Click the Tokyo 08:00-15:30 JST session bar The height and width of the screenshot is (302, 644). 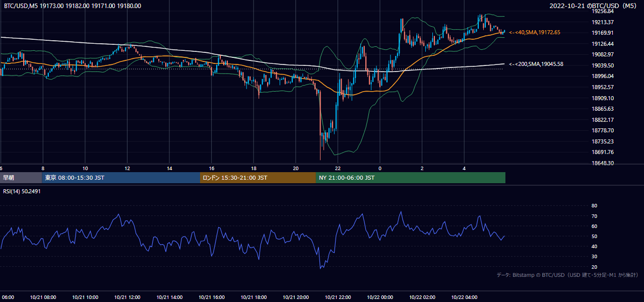click(121, 178)
